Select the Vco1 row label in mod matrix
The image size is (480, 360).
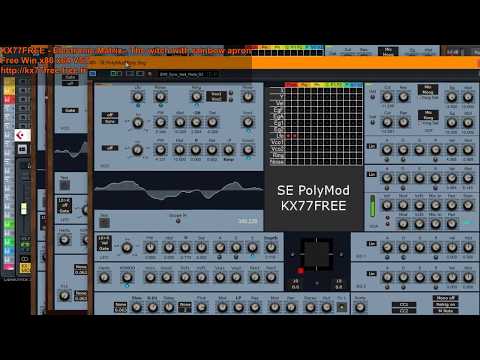point(277,142)
